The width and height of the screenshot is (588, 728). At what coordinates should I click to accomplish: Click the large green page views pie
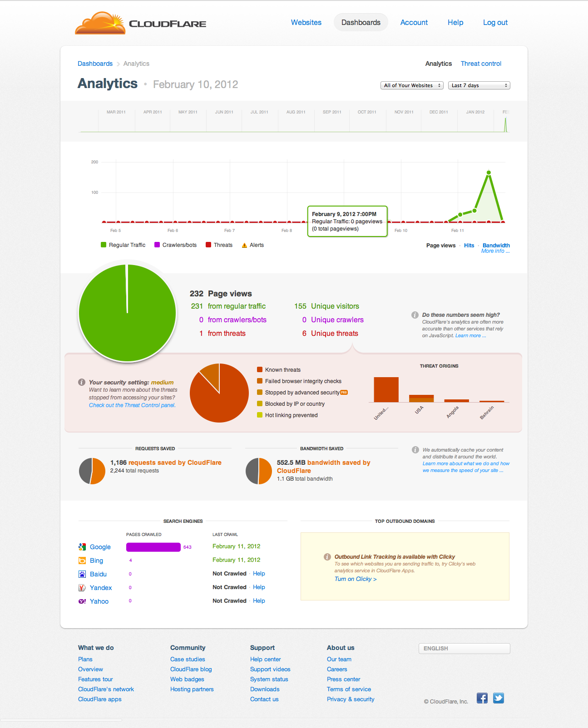coord(127,313)
